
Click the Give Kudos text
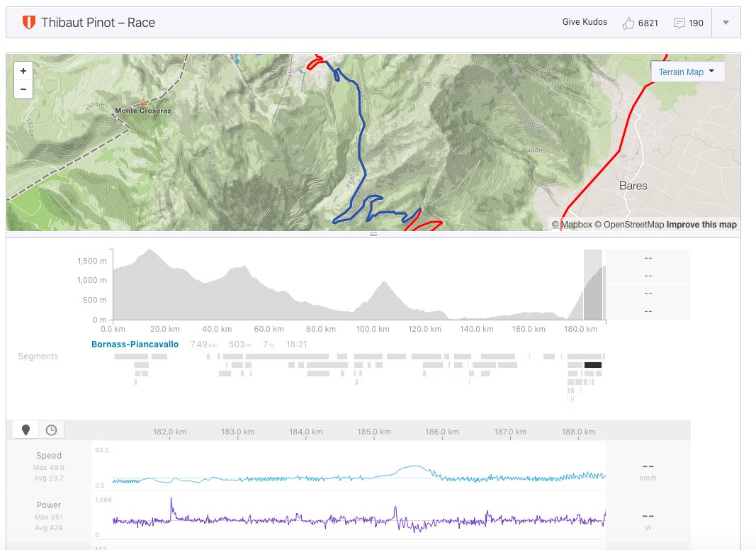click(x=585, y=22)
